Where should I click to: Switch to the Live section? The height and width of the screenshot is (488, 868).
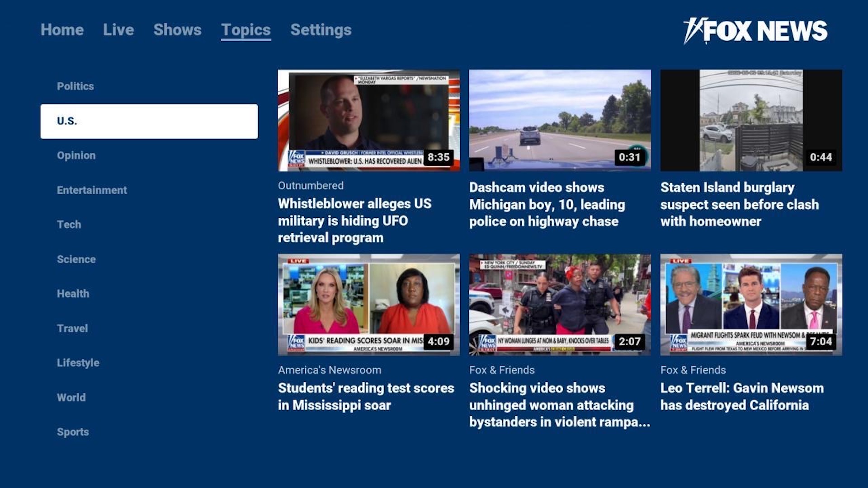point(118,29)
